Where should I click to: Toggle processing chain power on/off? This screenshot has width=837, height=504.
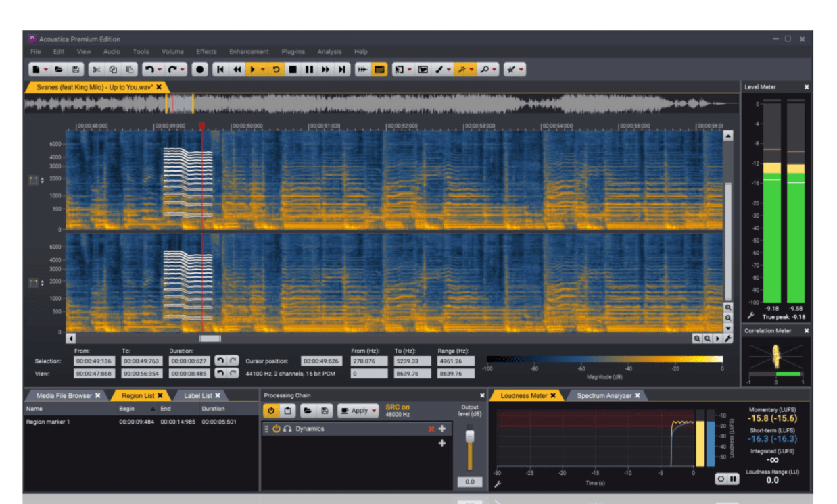270,411
